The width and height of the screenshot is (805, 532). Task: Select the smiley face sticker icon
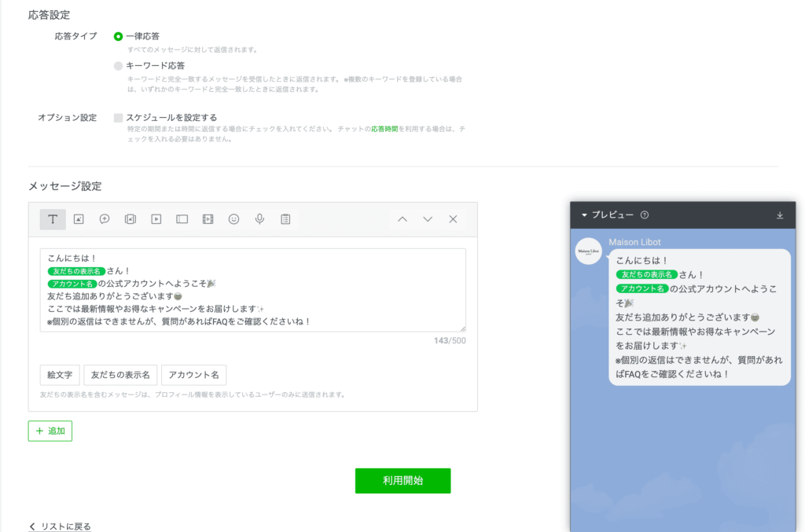tap(233, 219)
